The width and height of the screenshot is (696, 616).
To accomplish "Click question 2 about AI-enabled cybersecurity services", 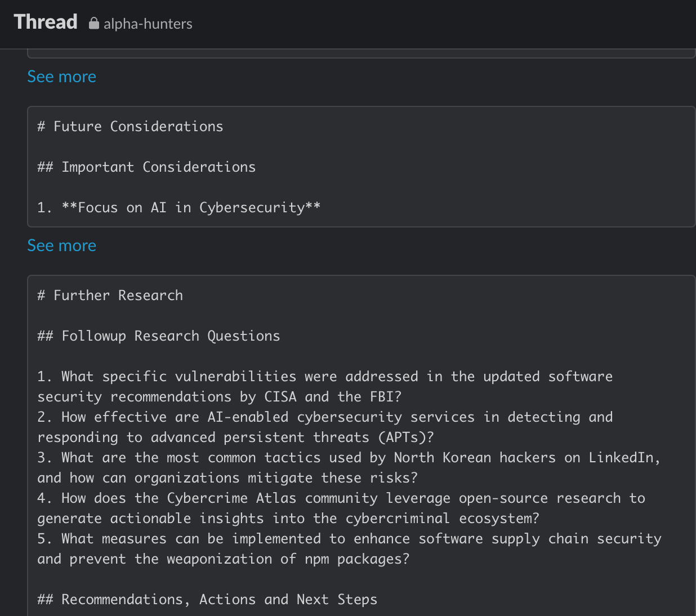I will click(x=325, y=417).
